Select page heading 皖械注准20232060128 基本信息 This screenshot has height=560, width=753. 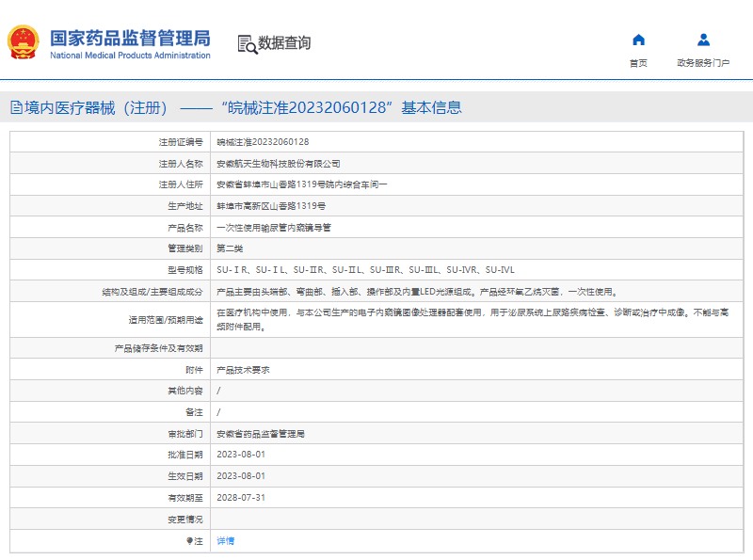tap(342, 107)
